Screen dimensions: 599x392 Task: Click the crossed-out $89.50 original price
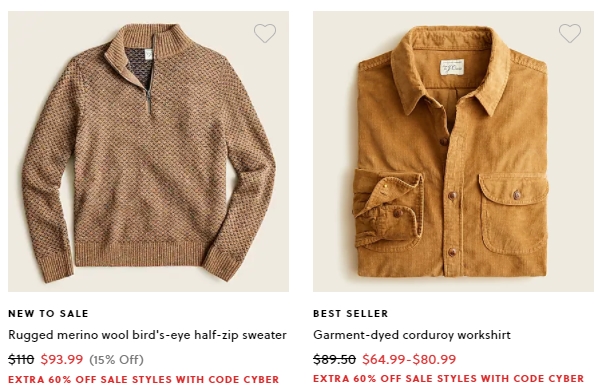[334, 360]
